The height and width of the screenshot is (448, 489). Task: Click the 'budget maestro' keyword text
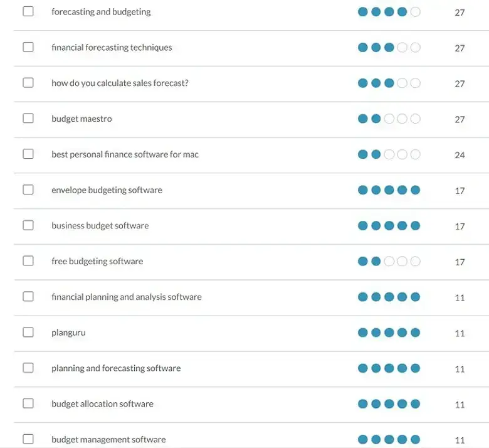pos(81,119)
